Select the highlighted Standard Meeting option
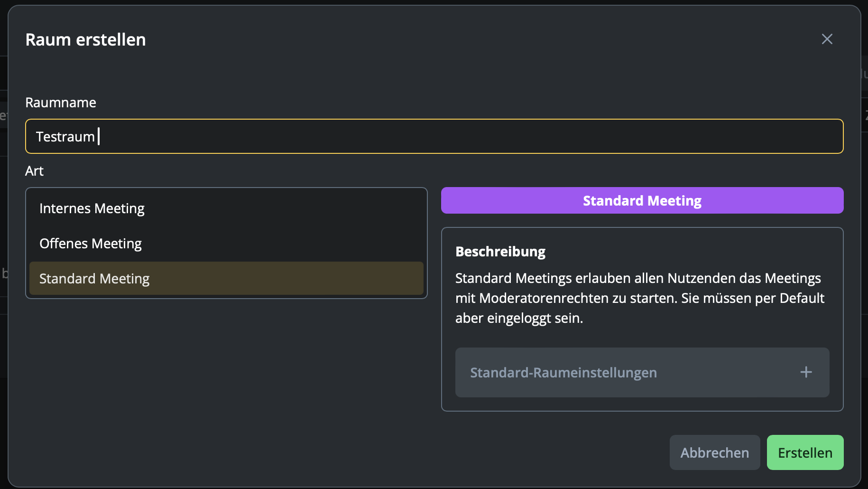This screenshot has width=868, height=489. [x=226, y=278]
